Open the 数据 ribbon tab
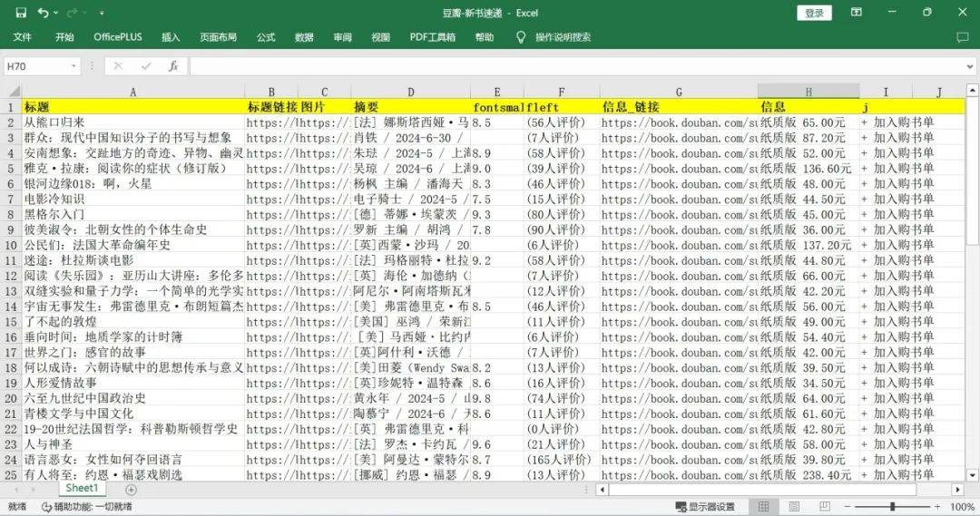Image resolution: width=980 pixels, height=516 pixels. (304, 37)
